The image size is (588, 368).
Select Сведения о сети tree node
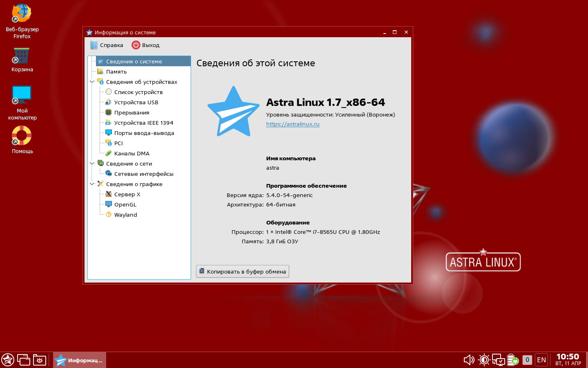(x=129, y=164)
